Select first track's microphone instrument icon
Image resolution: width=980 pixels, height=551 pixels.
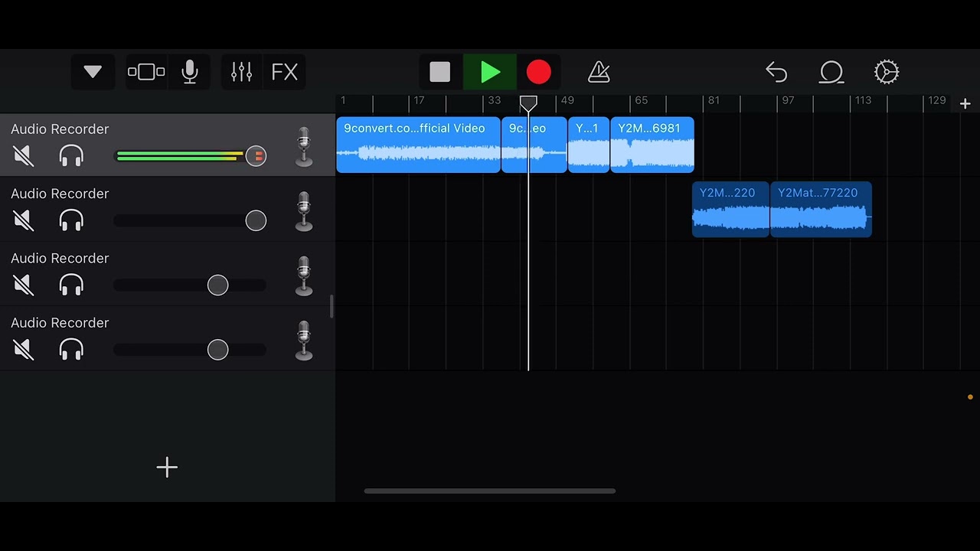pos(304,147)
